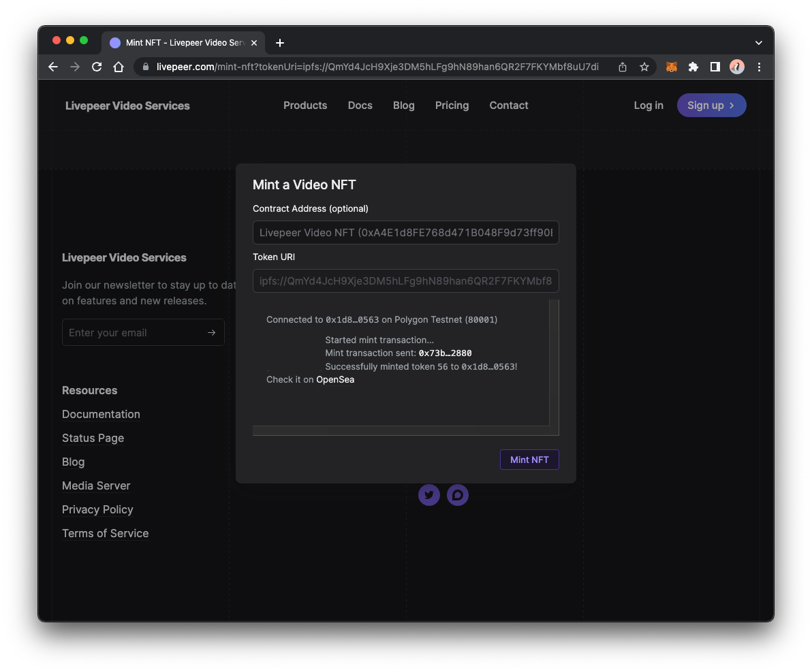812x672 pixels.
Task: Go back with the browser back arrow
Action: click(x=53, y=67)
